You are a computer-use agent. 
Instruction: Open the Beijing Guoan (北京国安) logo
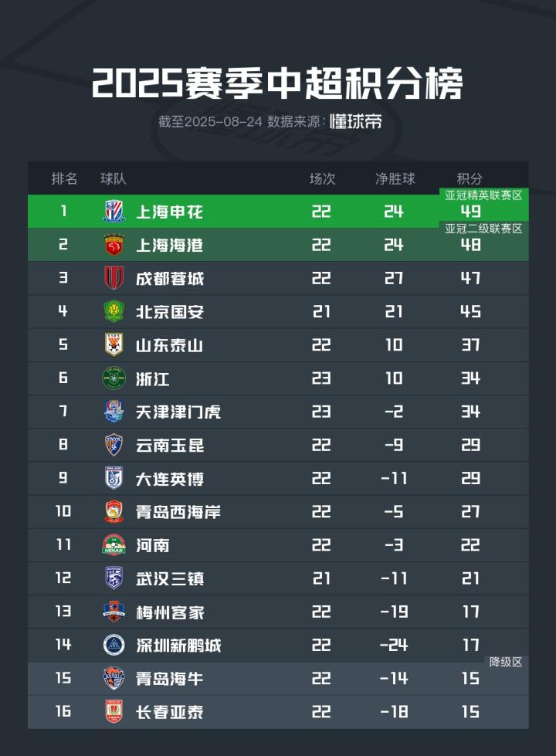click(114, 312)
